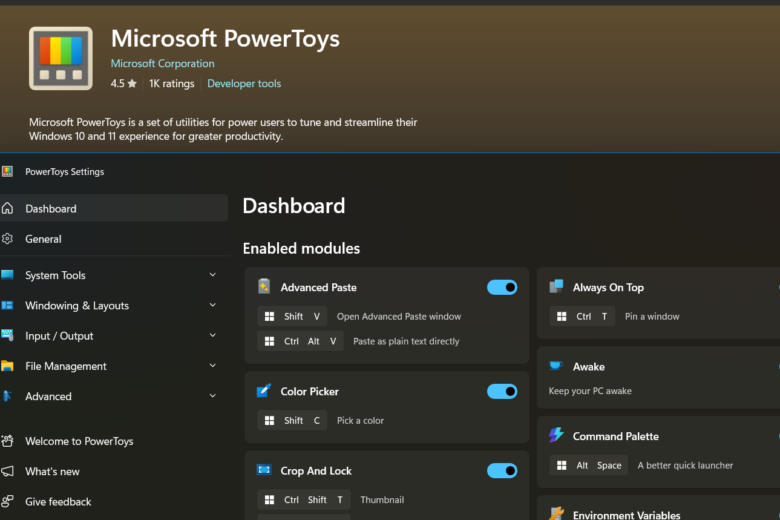Click the Open Advanced Paste window text
Screen dimensions: 780x520
(x=399, y=316)
